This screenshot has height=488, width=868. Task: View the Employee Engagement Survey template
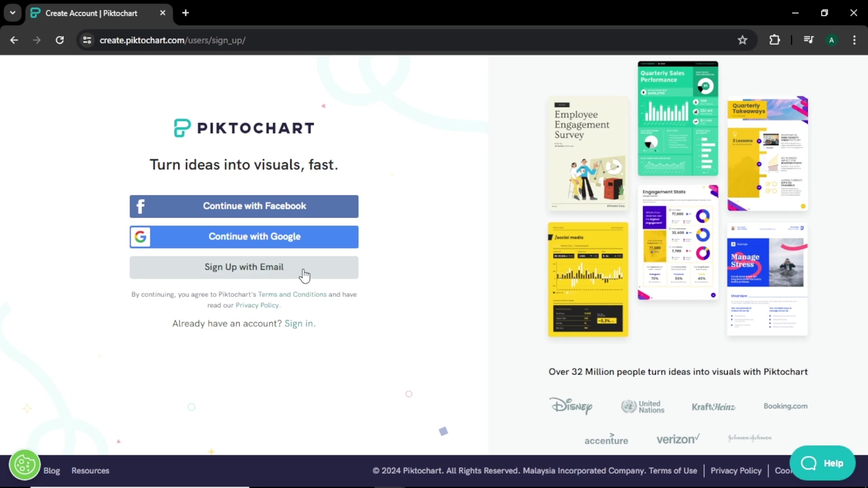point(588,153)
